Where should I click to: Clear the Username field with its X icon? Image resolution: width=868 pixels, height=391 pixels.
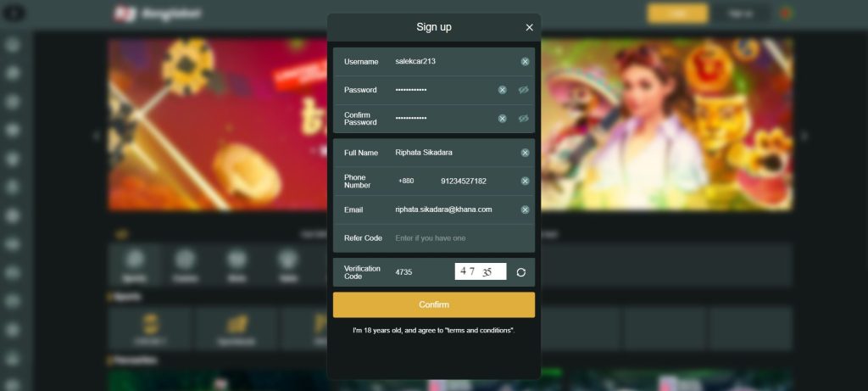(x=525, y=61)
